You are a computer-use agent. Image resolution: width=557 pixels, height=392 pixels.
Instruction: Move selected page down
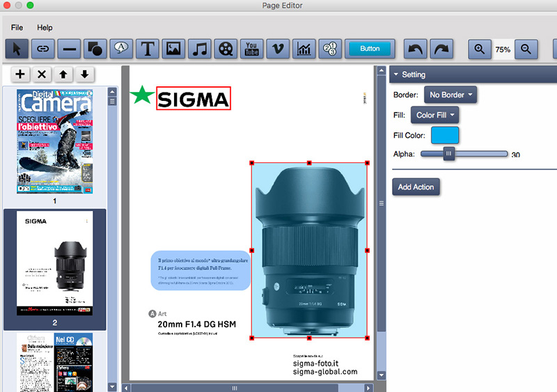pos(84,75)
